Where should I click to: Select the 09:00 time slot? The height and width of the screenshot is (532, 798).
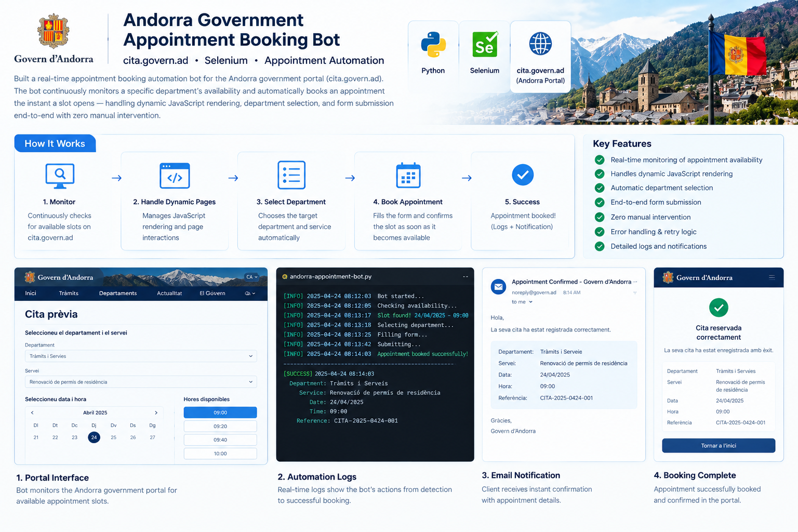[220, 413]
